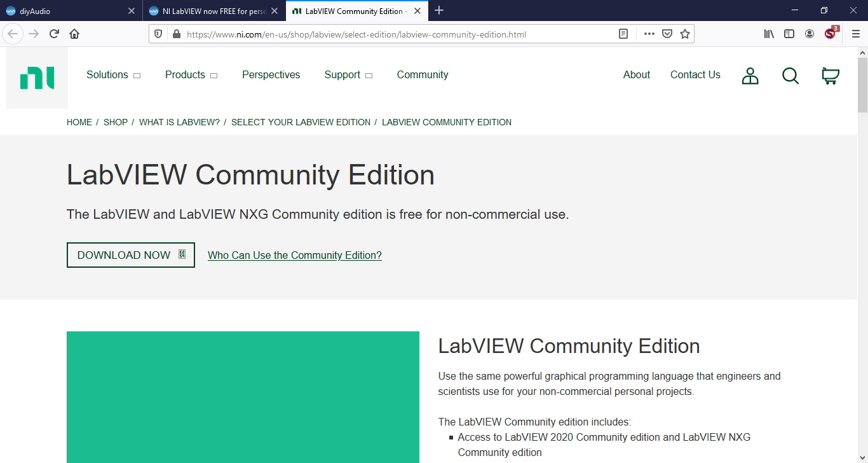
Task: Open Who Can Use the Community Edition link
Action: (x=295, y=255)
